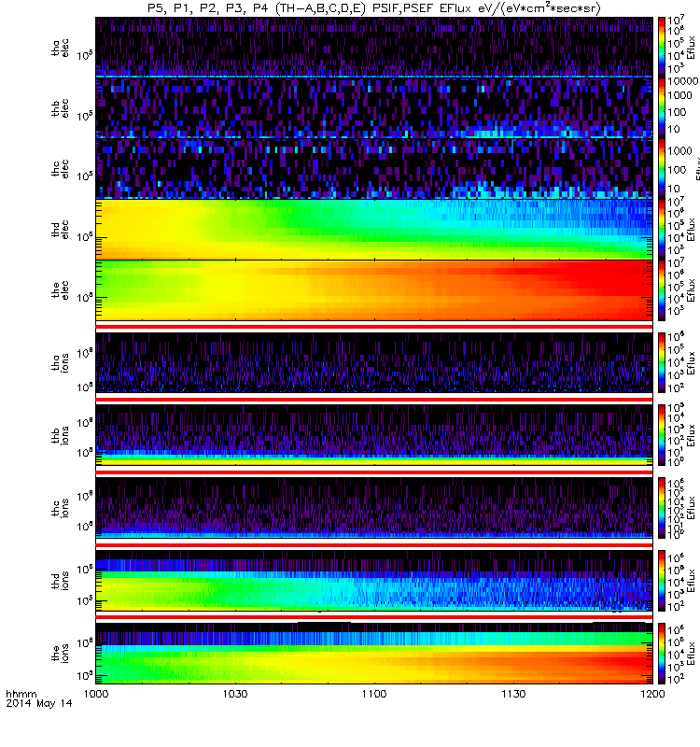Click the color bar beside the ions panel
The width and height of the screenshot is (700, 747).
[662, 653]
